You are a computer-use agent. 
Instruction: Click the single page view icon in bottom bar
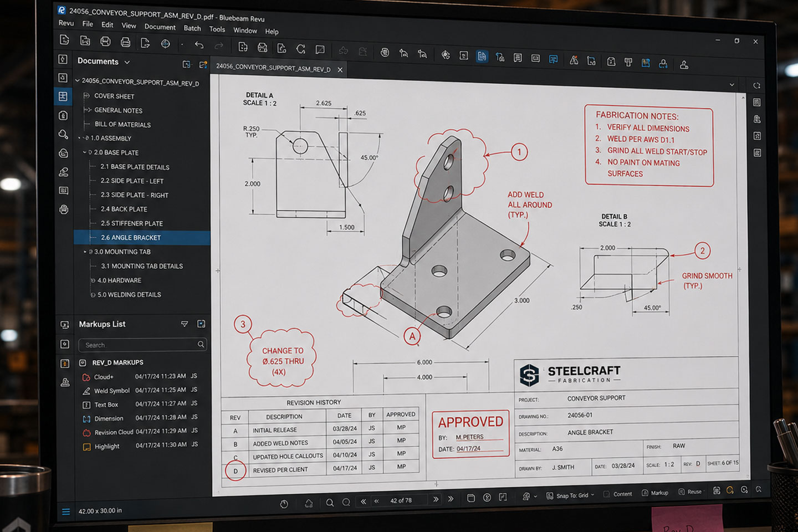(x=470, y=498)
